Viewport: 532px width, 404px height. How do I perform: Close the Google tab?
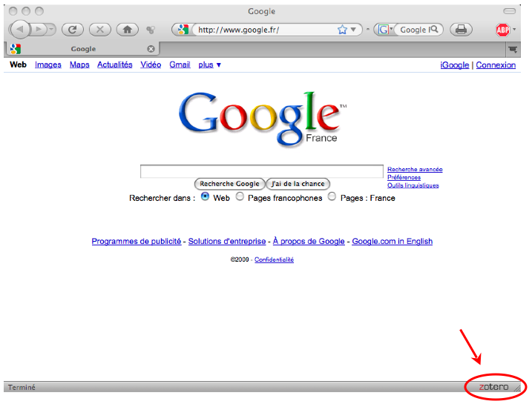[x=151, y=49]
